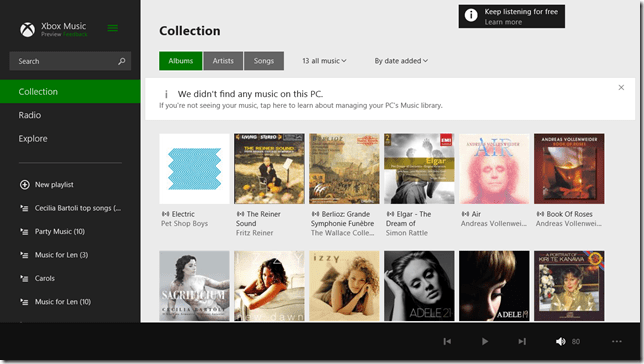This screenshot has height=364, width=644.
Task: Click the Music for Len (10) playlist icon
Action: pos(25,302)
